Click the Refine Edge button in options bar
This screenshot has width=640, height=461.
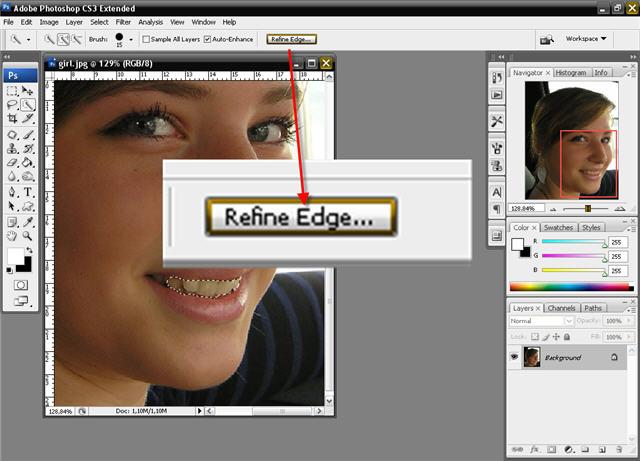291,39
